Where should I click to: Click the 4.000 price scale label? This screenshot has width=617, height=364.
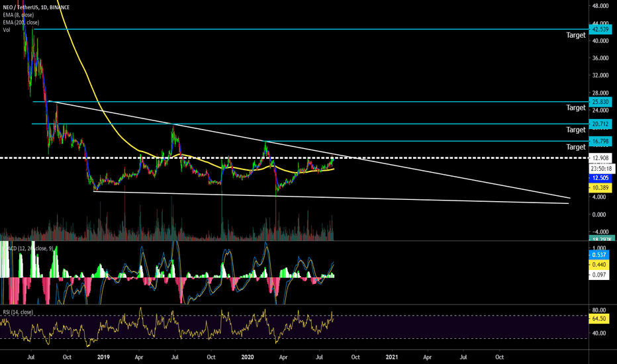[x=599, y=197]
